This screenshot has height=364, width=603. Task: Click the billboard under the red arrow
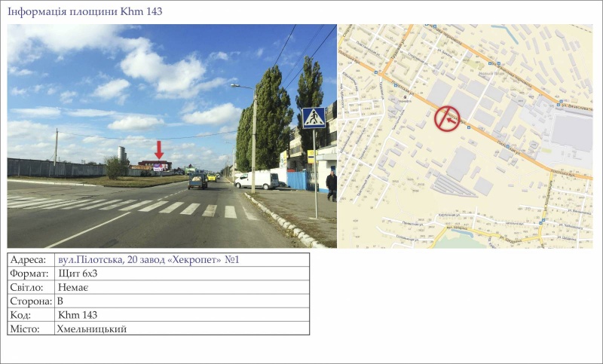coord(161,167)
